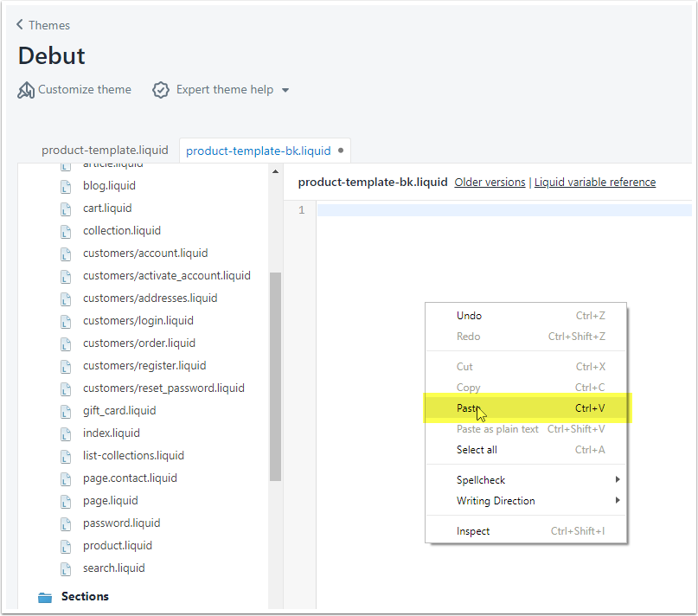Click the Sections folder icon

pos(45,597)
